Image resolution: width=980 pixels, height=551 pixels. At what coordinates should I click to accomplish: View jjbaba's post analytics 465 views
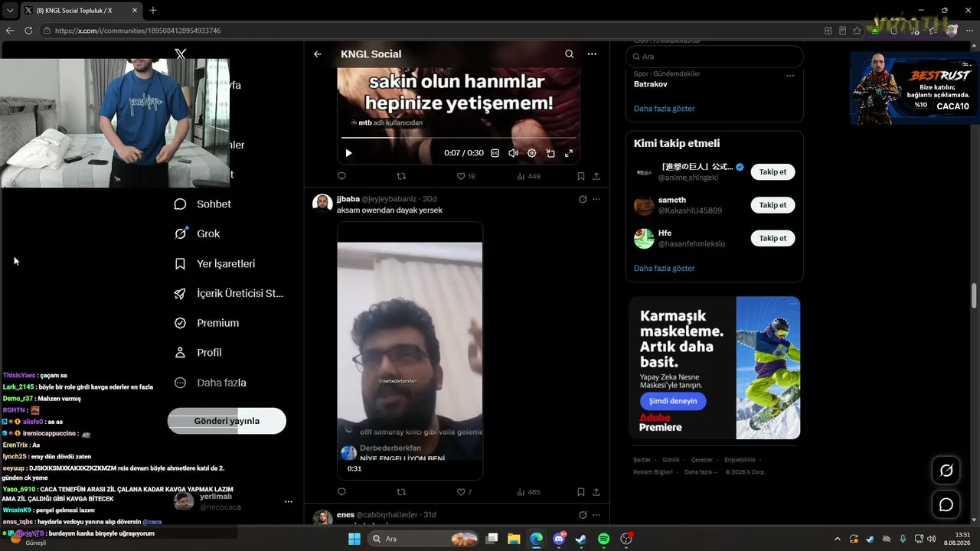click(x=528, y=492)
